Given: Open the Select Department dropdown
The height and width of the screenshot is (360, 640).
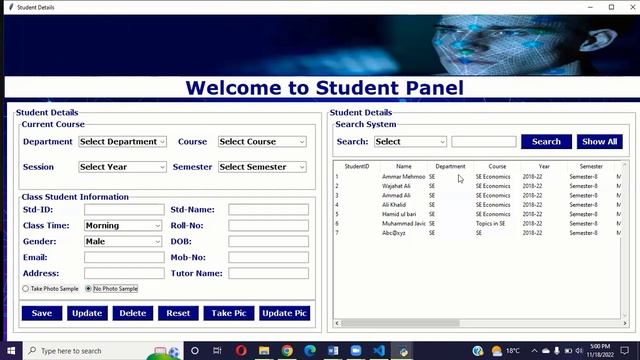Looking at the screenshot, I should [122, 142].
